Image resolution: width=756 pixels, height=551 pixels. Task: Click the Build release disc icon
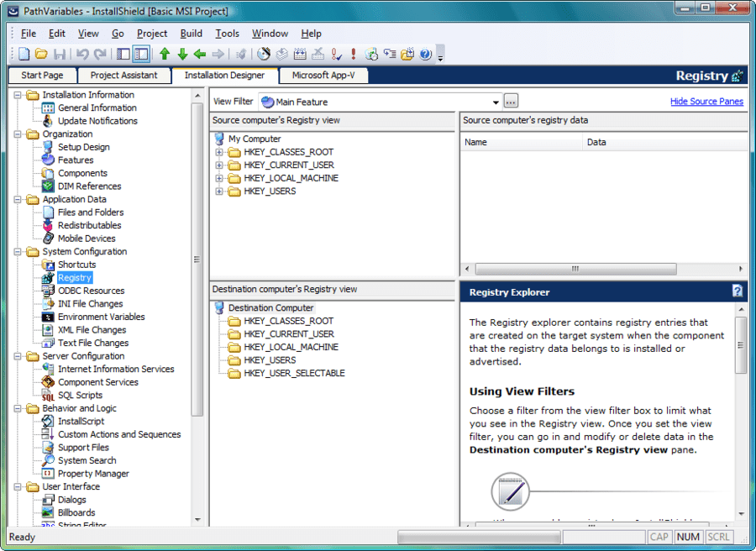[x=264, y=54]
